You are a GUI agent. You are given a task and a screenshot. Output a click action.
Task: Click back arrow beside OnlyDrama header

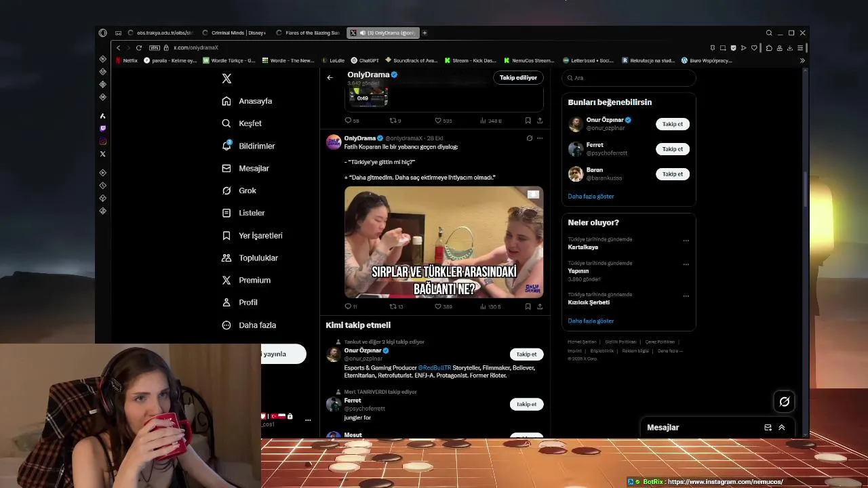(330, 77)
